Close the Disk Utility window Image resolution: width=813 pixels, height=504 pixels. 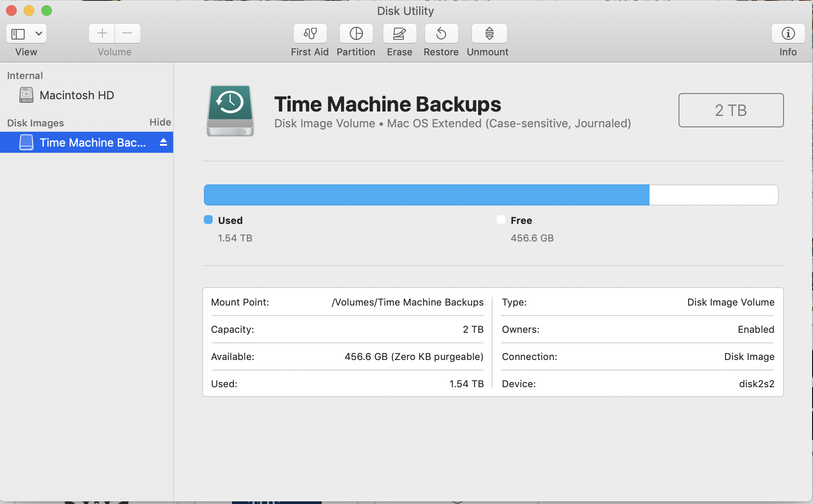(11, 11)
